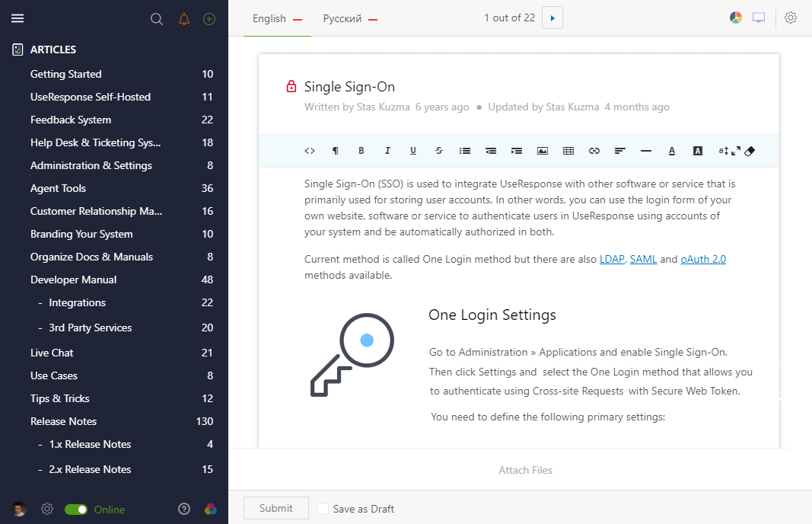Switch to the Русский language tab
812x524 pixels.
(342, 18)
